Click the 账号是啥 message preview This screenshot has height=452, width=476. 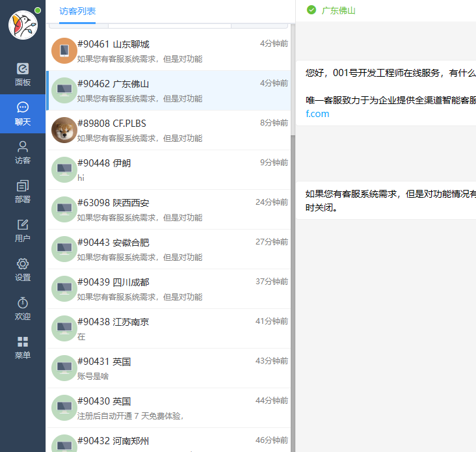click(x=93, y=377)
